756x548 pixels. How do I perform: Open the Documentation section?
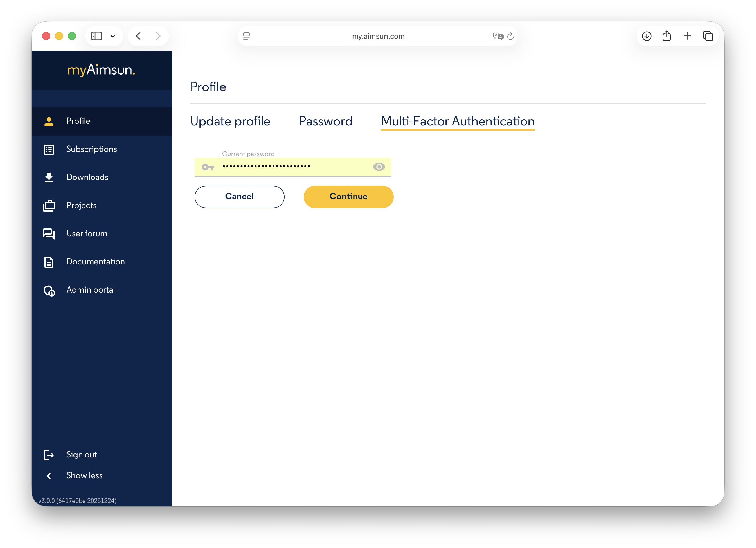pyautogui.click(x=95, y=262)
